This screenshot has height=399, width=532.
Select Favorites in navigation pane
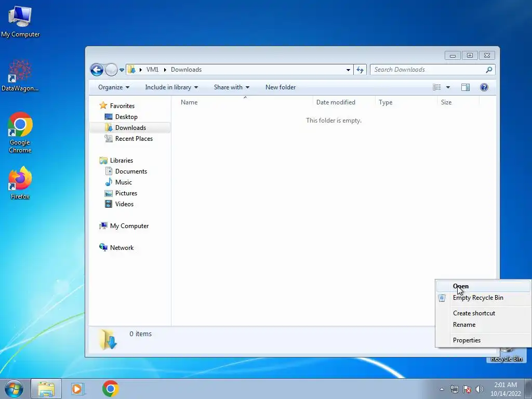click(116, 106)
